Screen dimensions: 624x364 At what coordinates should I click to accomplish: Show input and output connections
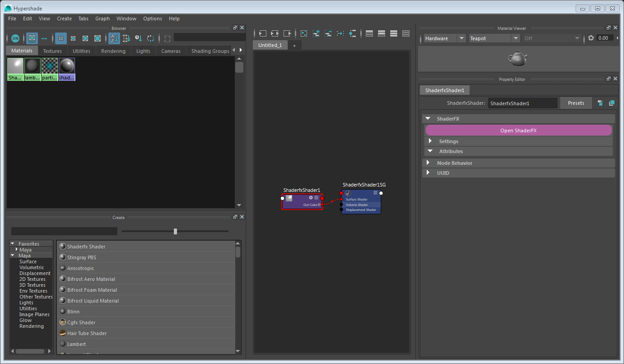click(x=275, y=33)
